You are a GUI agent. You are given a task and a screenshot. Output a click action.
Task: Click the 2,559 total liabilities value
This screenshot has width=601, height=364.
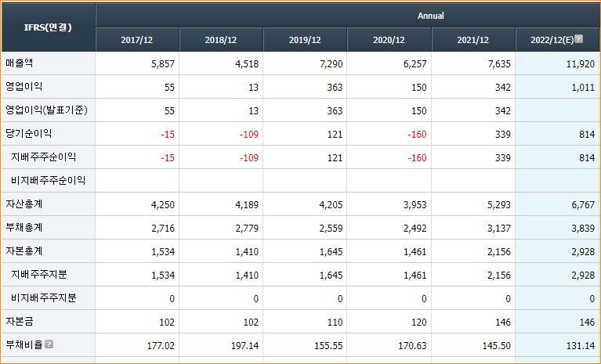click(331, 229)
